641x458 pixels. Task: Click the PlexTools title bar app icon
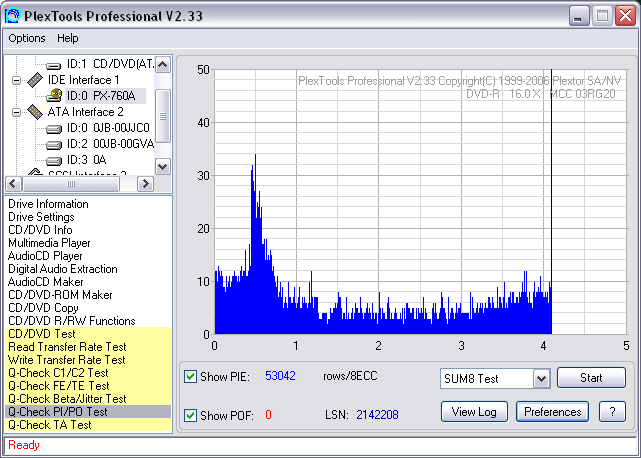point(12,16)
